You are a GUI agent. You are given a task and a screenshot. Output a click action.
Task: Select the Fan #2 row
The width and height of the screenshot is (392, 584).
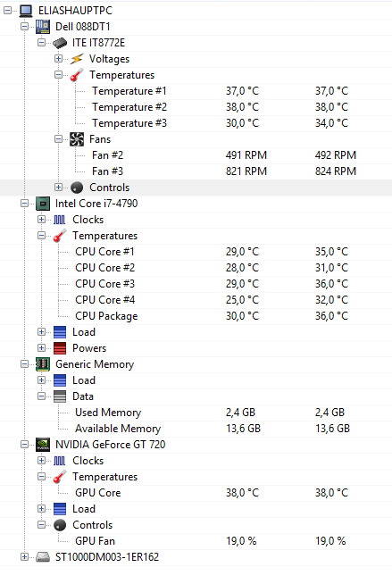tap(196, 155)
